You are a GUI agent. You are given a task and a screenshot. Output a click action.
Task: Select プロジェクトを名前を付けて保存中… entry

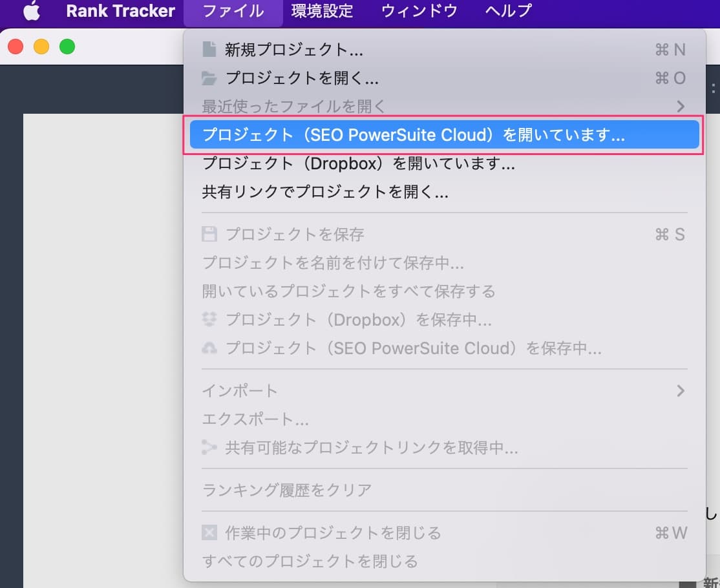tap(444, 262)
